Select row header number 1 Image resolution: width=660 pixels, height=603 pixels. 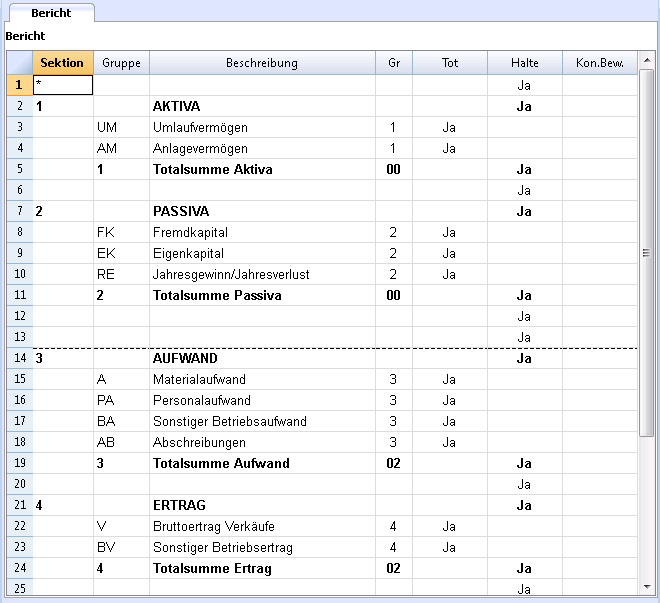pos(19,85)
